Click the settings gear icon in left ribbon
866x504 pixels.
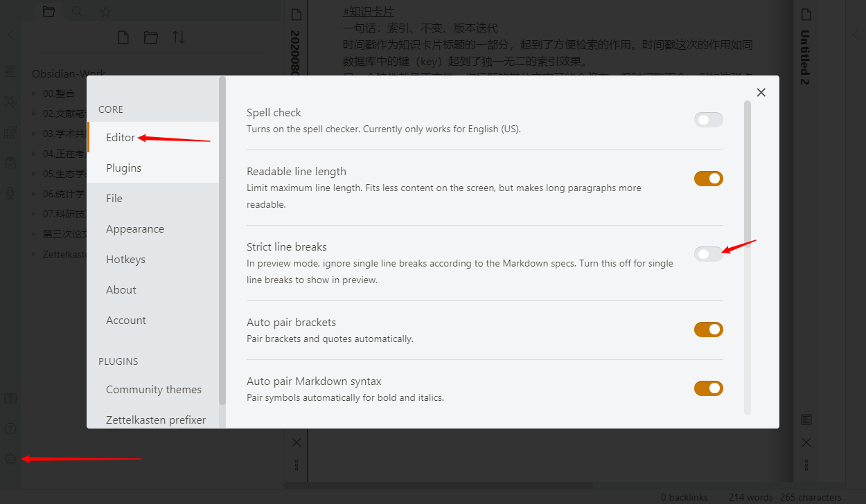pyautogui.click(x=10, y=458)
